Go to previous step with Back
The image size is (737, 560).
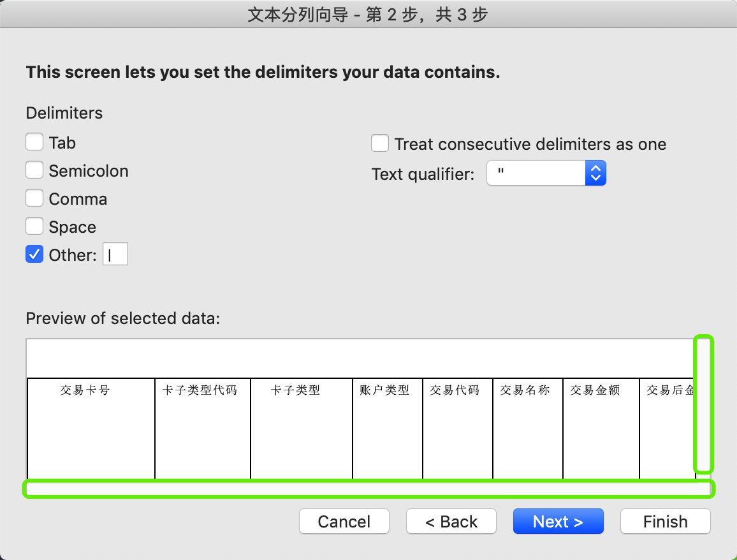point(451,521)
